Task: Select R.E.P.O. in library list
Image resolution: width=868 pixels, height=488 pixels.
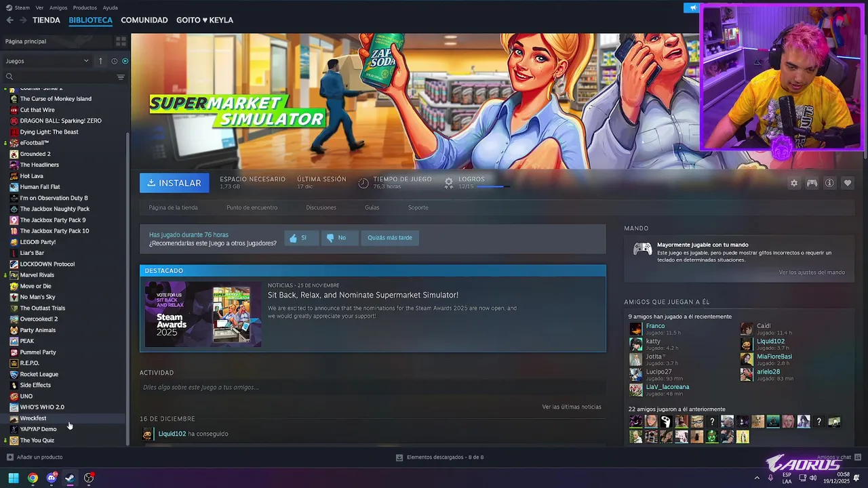Action: click(29, 363)
